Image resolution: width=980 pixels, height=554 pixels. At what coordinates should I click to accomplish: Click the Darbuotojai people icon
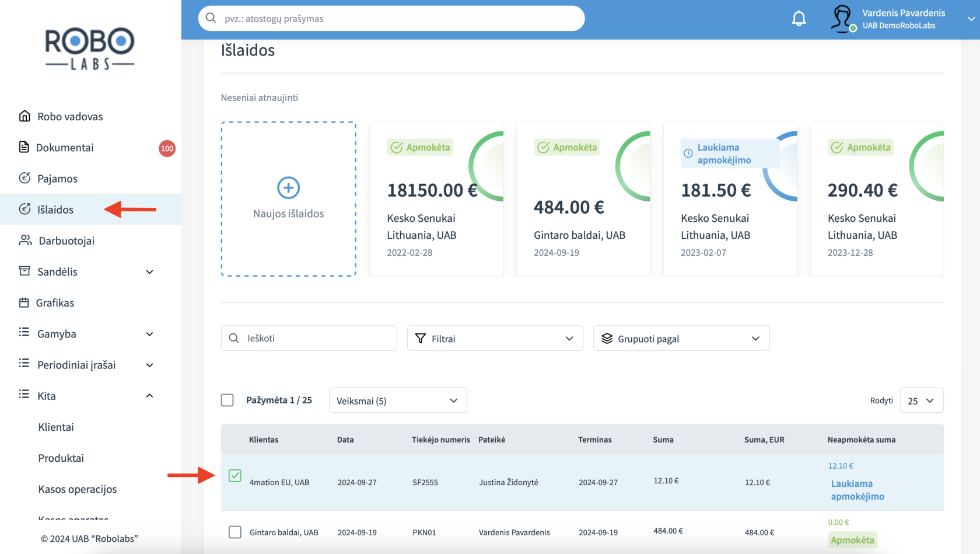point(25,240)
